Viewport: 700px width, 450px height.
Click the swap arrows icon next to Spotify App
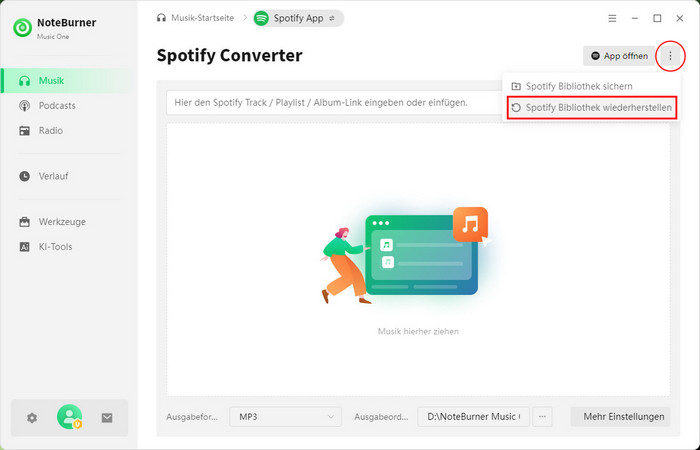coord(332,18)
